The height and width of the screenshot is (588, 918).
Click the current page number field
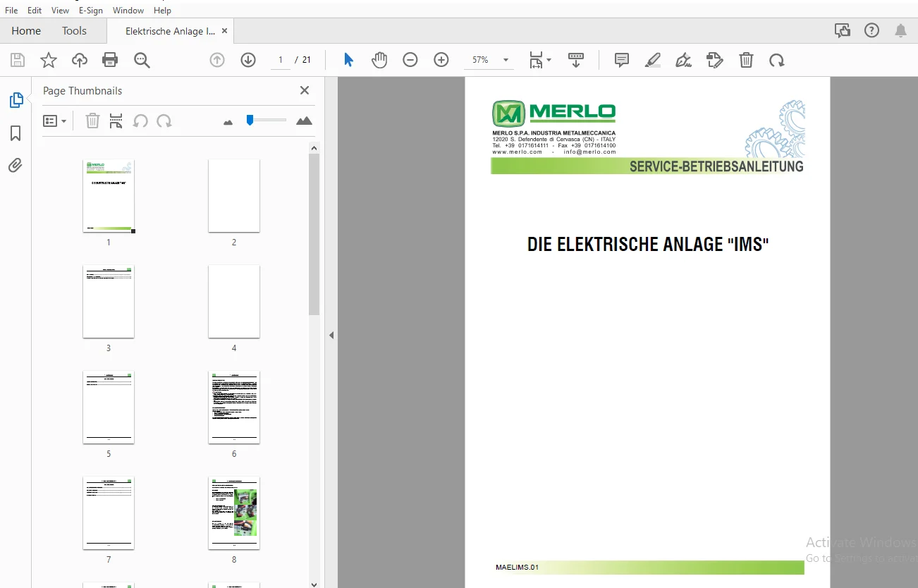click(x=281, y=60)
